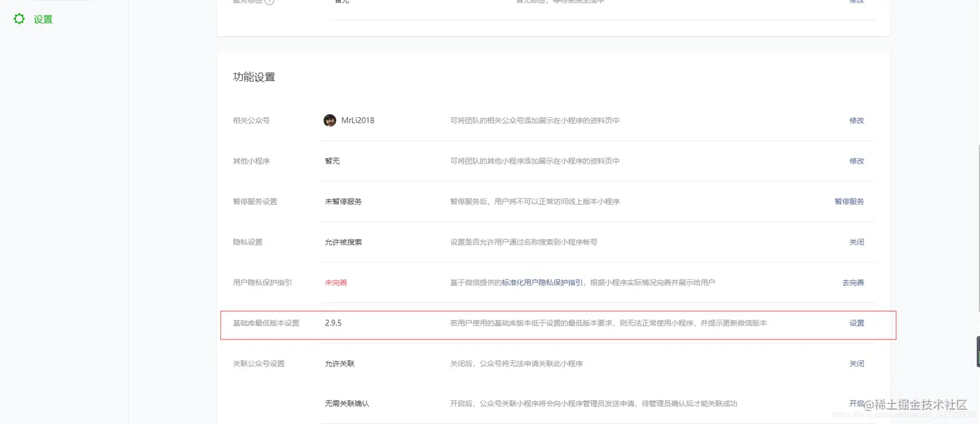Click 设置 for 基础库最低版本设置
Viewport: 980px width, 424px height.
pos(857,323)
